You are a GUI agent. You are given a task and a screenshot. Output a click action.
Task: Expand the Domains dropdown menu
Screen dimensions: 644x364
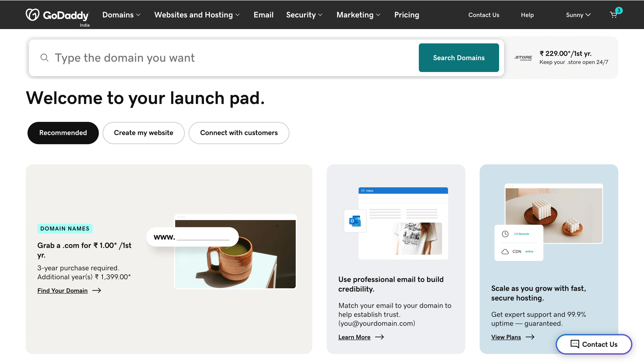[121, 15]
